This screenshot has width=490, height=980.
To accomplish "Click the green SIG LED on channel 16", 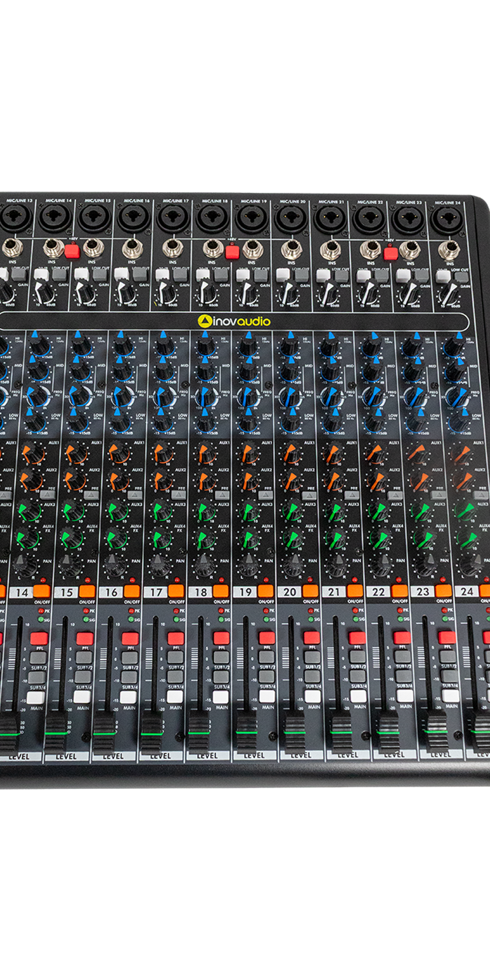I will click(130, 620).
